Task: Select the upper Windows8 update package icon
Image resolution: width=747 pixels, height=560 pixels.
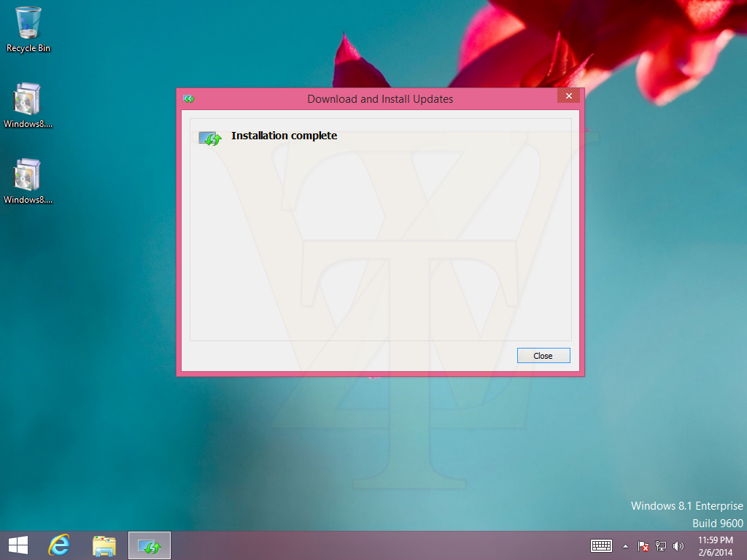Action: (x=28, y=105)
